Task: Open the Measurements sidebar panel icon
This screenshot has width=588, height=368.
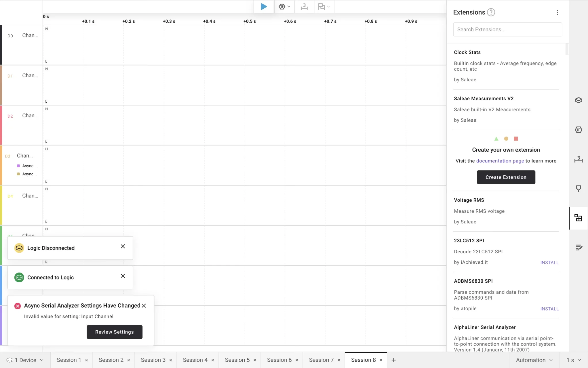Action: pyautogui.click(x=578, y=159)
